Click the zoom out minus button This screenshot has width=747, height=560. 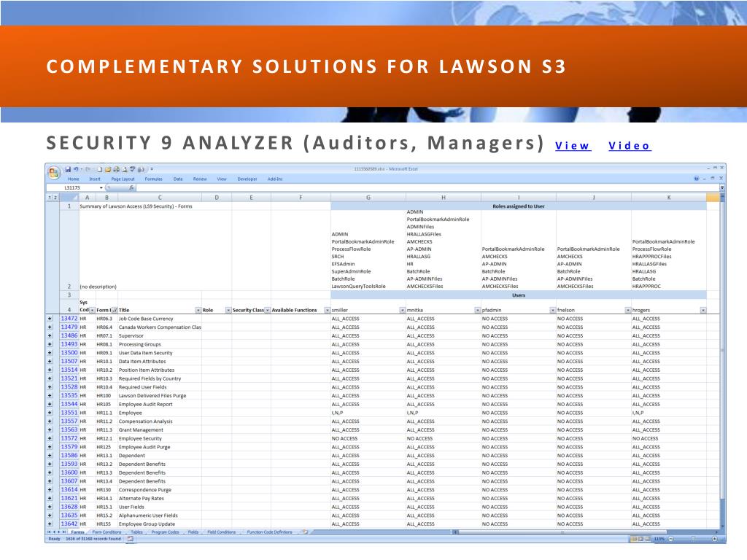tap(671, 539)
